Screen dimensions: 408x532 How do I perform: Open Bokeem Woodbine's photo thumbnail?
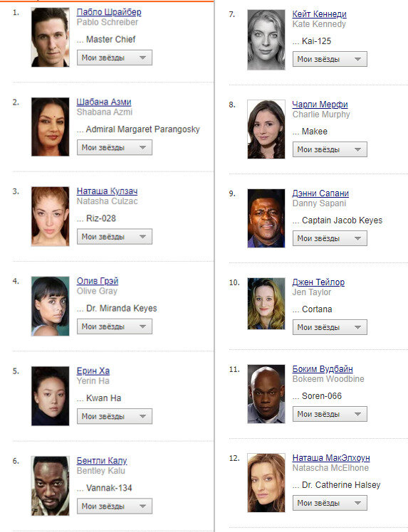coord(266,394)
